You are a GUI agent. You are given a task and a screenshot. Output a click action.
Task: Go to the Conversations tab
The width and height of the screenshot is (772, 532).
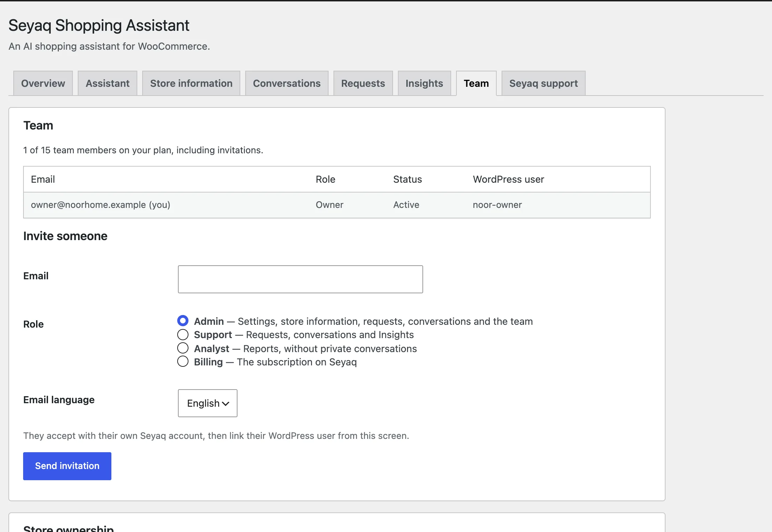[287, 83]
